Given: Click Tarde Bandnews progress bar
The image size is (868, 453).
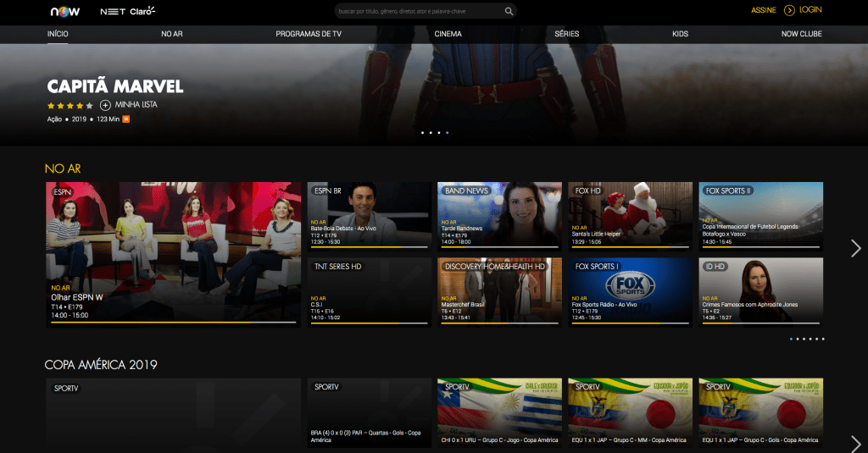Looking at the screenshot, I should click(x=499, y=246).
